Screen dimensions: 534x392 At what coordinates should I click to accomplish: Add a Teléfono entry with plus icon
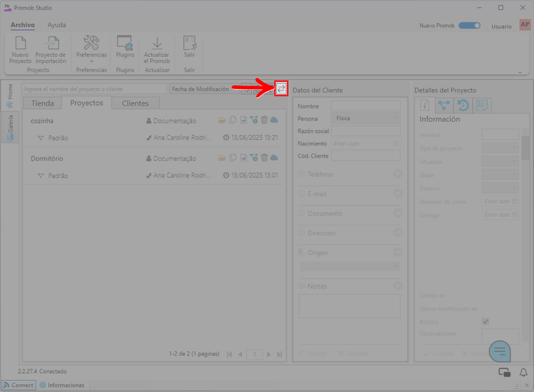point(302,174)
